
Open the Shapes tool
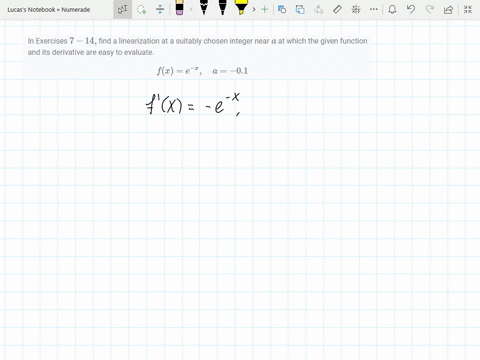[282, 9]
